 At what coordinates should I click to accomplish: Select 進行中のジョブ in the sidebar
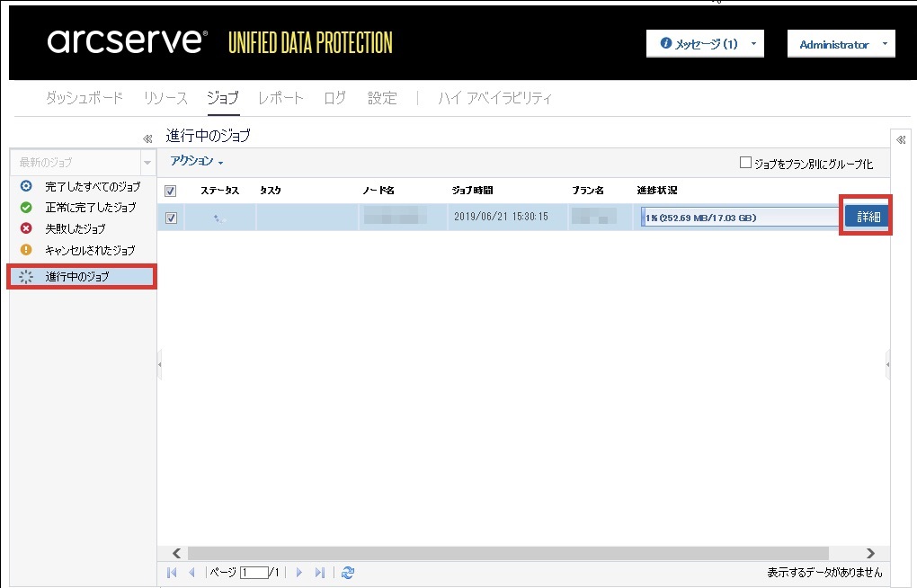pos(77,277)
